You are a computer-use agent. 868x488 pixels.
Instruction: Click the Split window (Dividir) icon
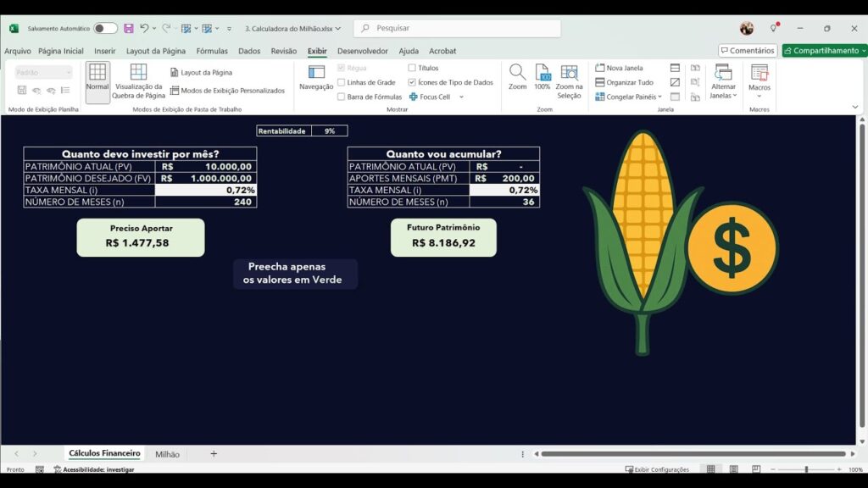click(x=675, y=68)
